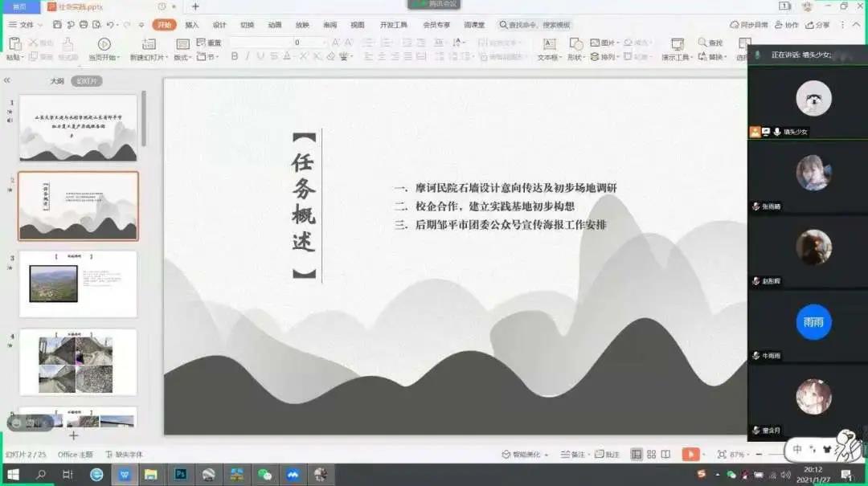Screen dimensions: 868x486
Task: Click the orange slideshow play button in status bar
Action: (690, 455)
